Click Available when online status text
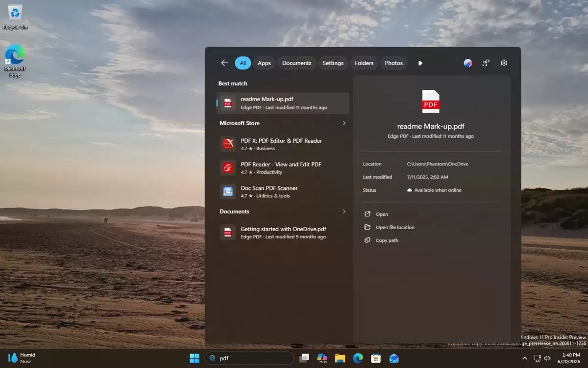Image resolution: width=588 pixels, height=368 pixels. (x=438, y=190)
